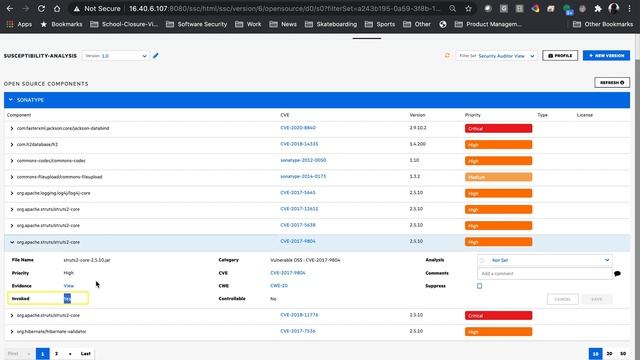
Task: Click the Save button in details panel
Action: coord(597,299)
